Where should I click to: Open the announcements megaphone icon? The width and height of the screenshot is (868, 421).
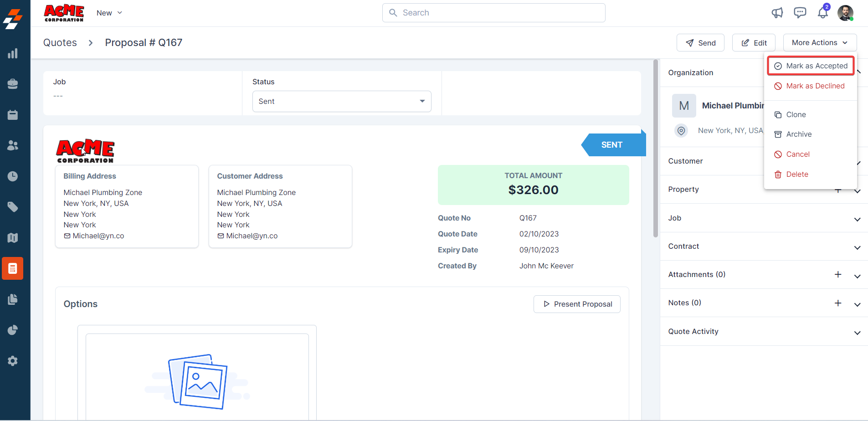pos(777,13)
